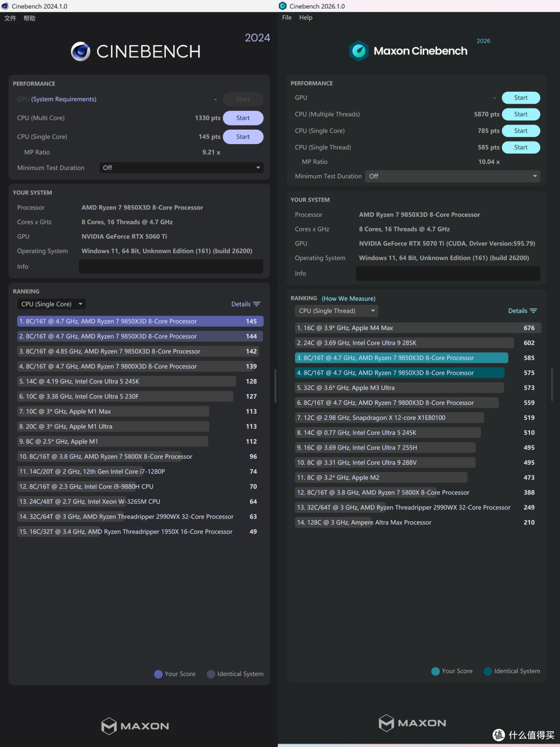The width and height of the screenshot is (560, 747).
Task: Start CPU (Single Thread) test in Cinebench 2026
Action: 521,148
